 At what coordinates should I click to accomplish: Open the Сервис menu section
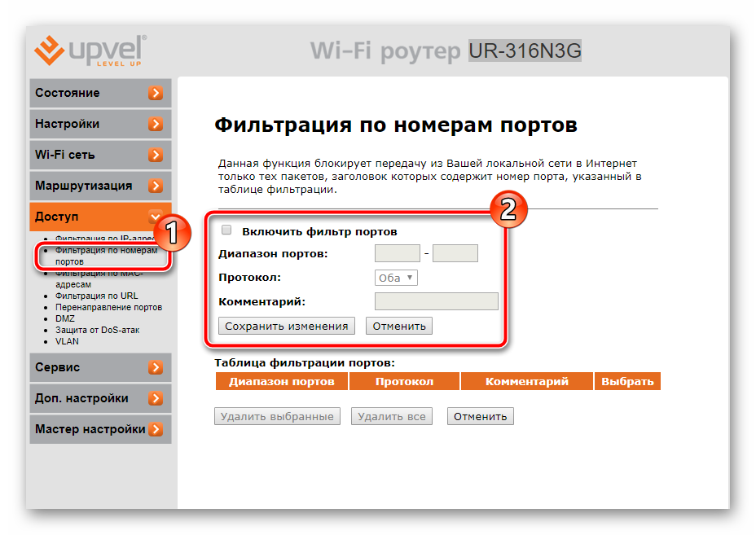click(100, 367)
